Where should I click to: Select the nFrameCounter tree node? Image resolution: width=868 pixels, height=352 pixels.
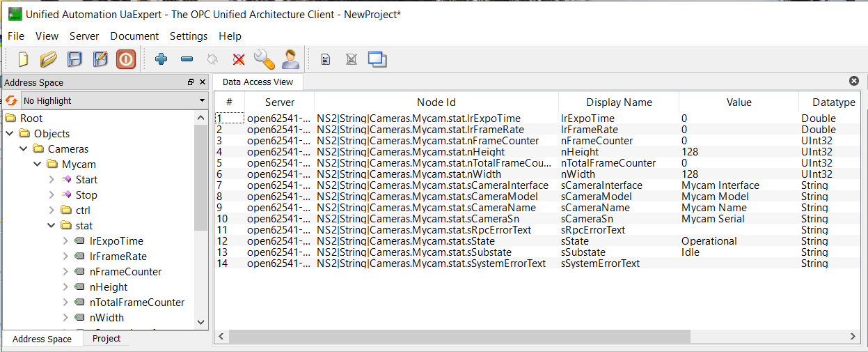click(125, 272)
